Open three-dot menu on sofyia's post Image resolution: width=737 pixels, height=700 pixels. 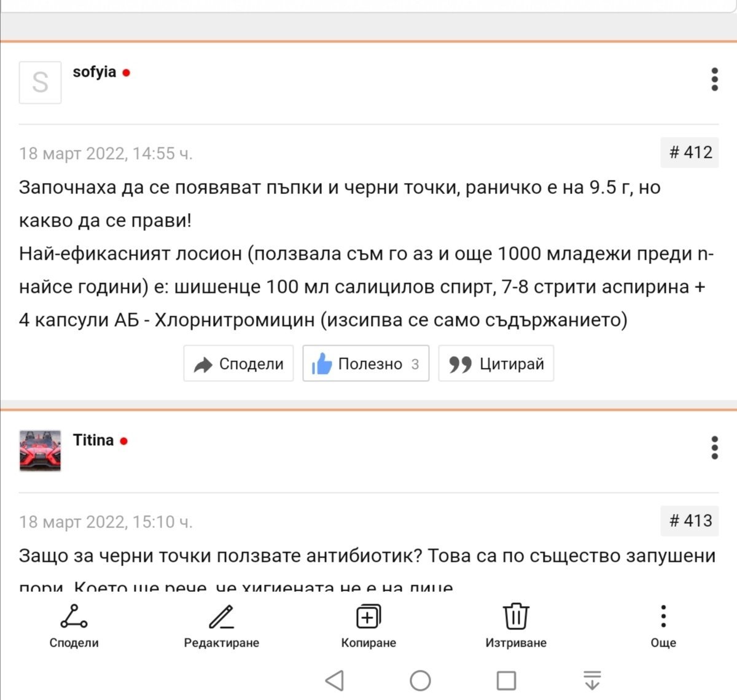(714, 80)
